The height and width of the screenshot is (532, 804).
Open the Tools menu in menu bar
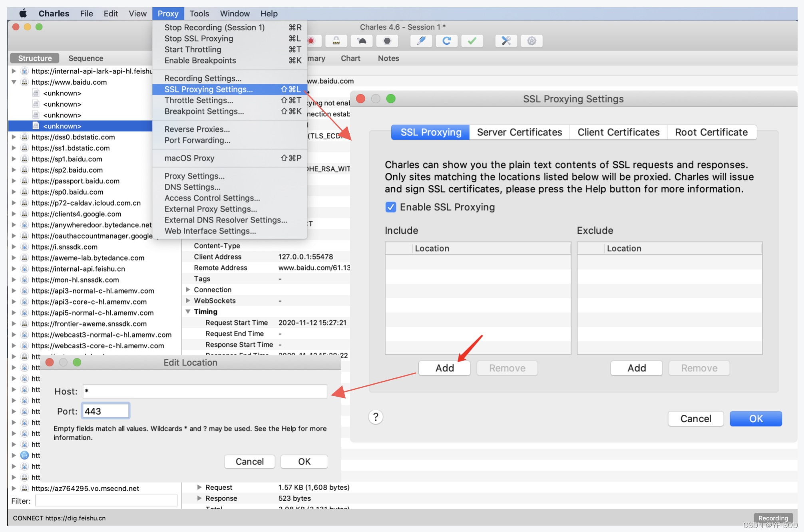199,14
